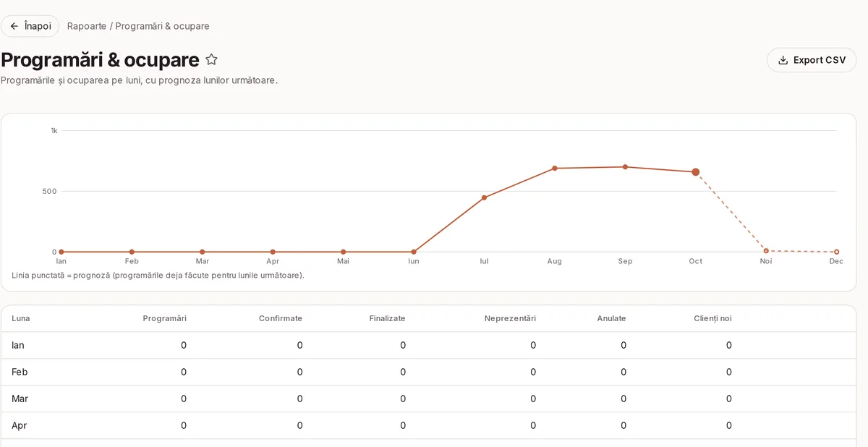Click the Luna column header

tap(21, 318)
